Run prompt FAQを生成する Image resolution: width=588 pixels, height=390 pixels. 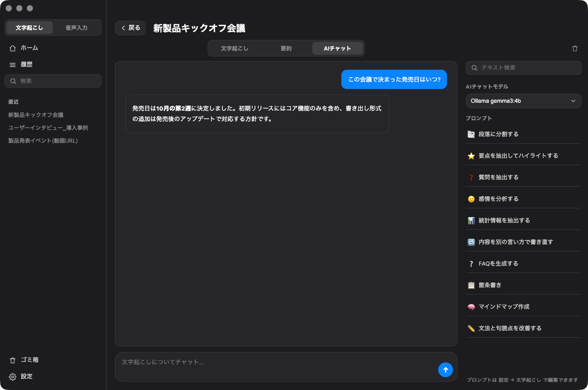523,264
